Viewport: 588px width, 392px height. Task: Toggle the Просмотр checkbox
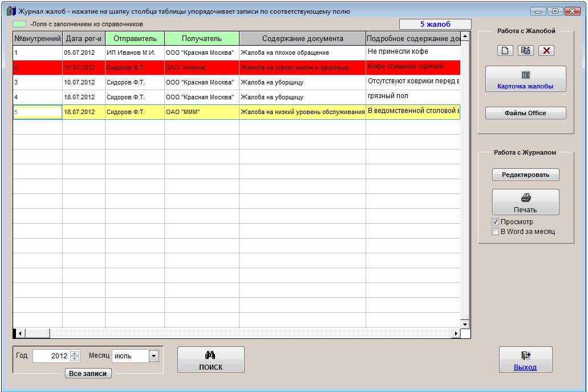click(496, 222)
